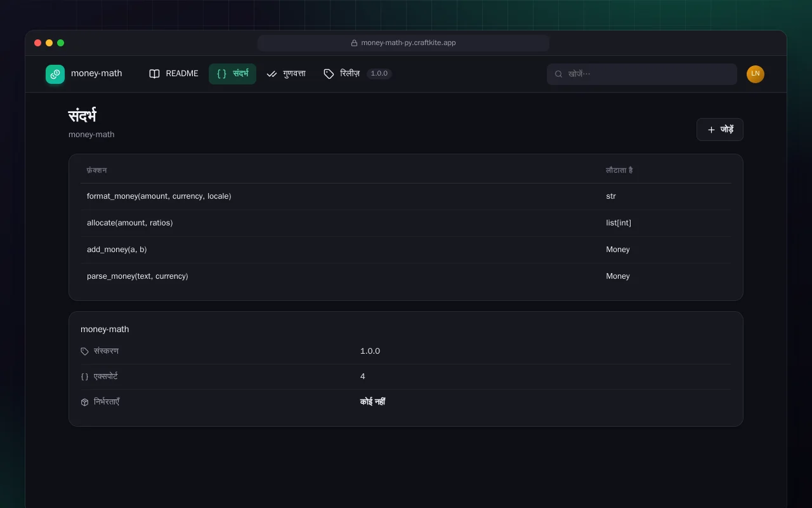812x508 pixels.
Task: Click the जोड़ें button
Action: (720, 130)
